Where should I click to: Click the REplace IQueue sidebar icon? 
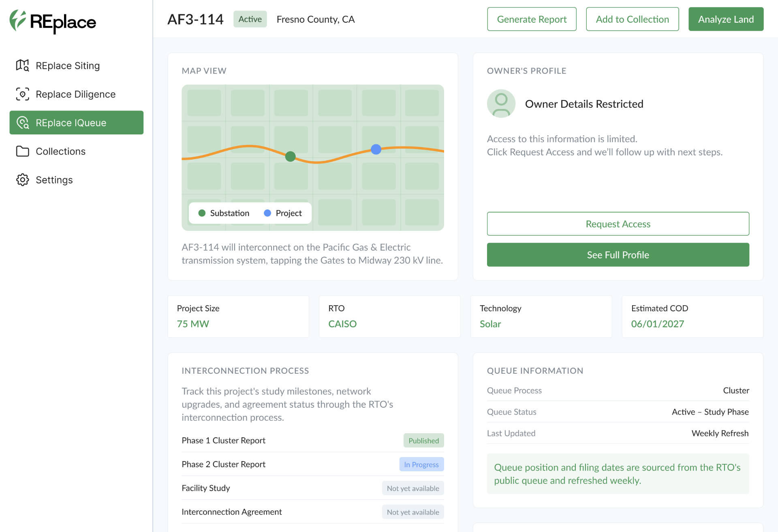point(22,123)
